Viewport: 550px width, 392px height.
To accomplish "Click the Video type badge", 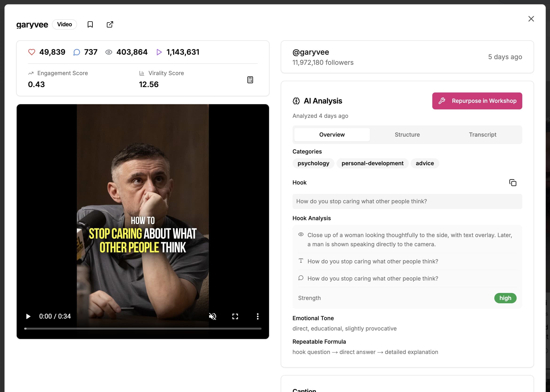I will coord(65,24).
